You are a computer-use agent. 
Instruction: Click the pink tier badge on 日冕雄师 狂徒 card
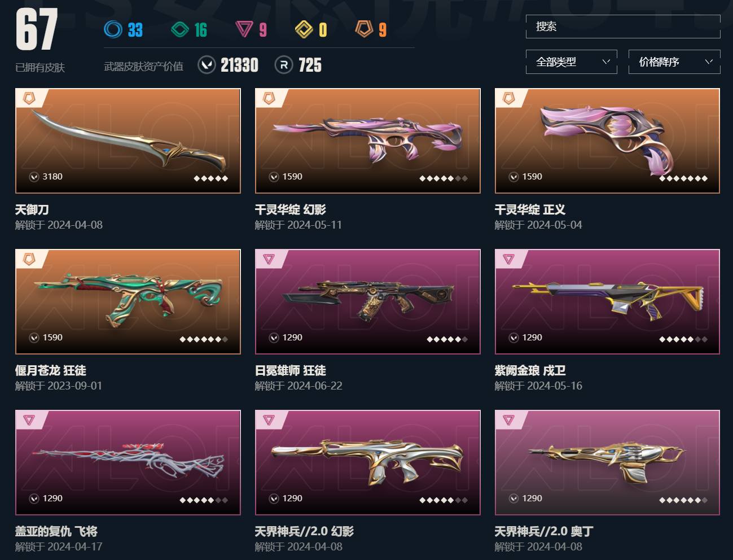click(269, 259)
